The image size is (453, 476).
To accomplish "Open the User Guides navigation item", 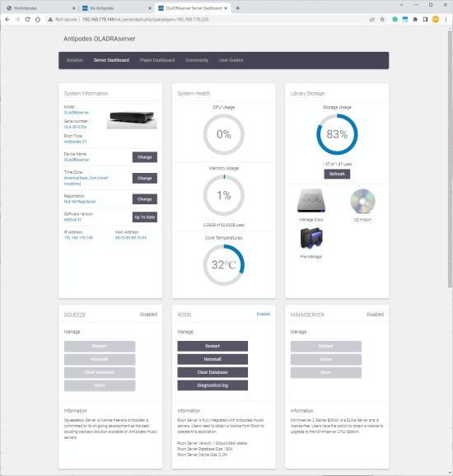I will pyautogui.click(x=231, y=60).
